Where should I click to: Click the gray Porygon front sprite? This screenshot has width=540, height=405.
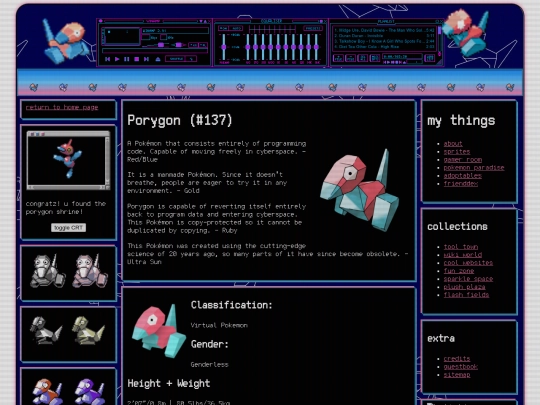point(47,272)
